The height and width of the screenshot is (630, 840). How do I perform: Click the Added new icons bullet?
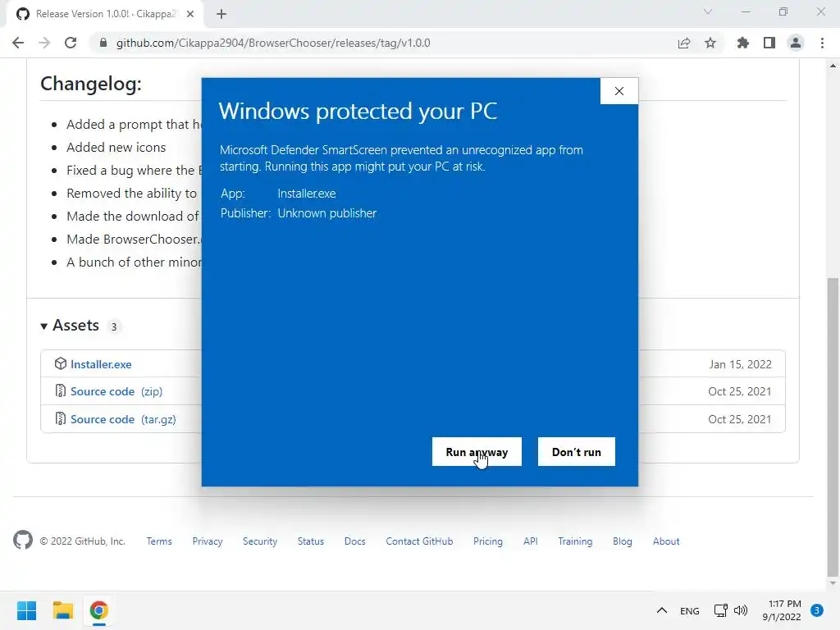click(116, 148)
